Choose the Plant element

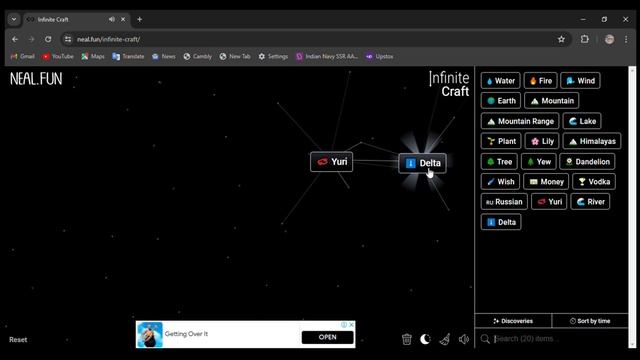click(501, 141)
